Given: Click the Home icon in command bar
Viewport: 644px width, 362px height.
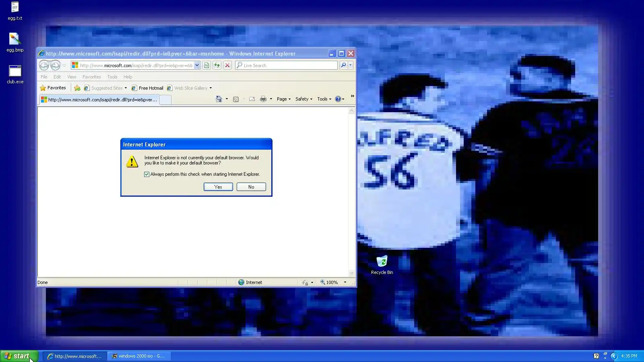Looking at the screenshot, I should pyautogui.click(x=219, y=99).
